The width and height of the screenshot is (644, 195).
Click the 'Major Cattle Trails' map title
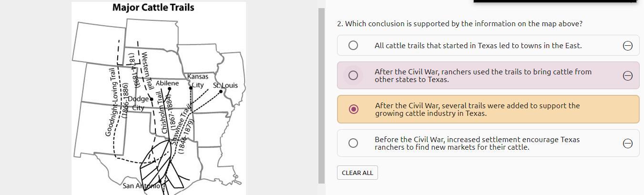[x=153, y=8]
